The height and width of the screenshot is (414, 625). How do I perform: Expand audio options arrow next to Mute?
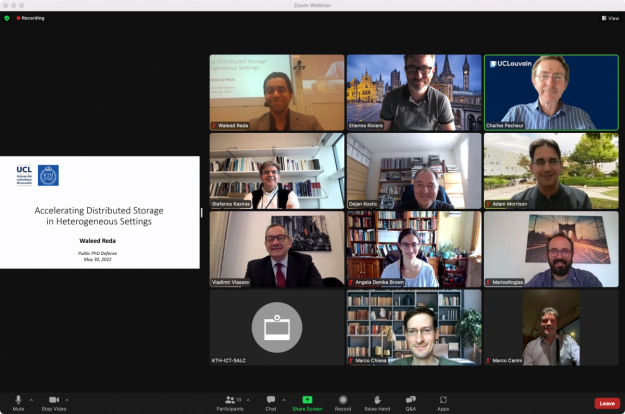pyautogui.click(x=31, y=399)
